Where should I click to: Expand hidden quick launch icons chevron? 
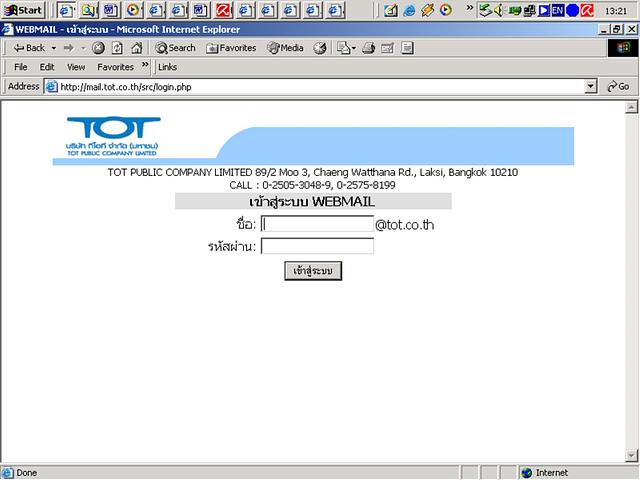point(470,7)
